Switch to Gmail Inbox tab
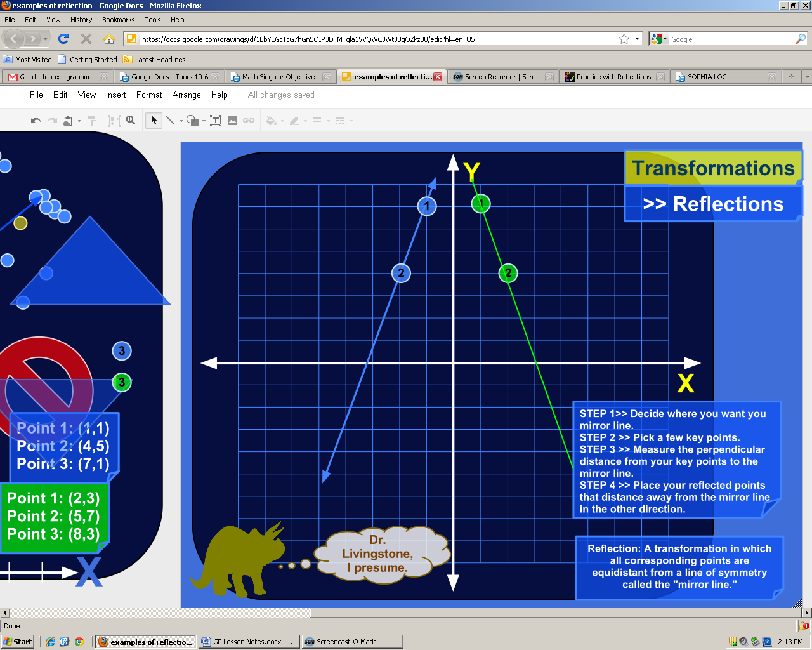 [56, 77]
